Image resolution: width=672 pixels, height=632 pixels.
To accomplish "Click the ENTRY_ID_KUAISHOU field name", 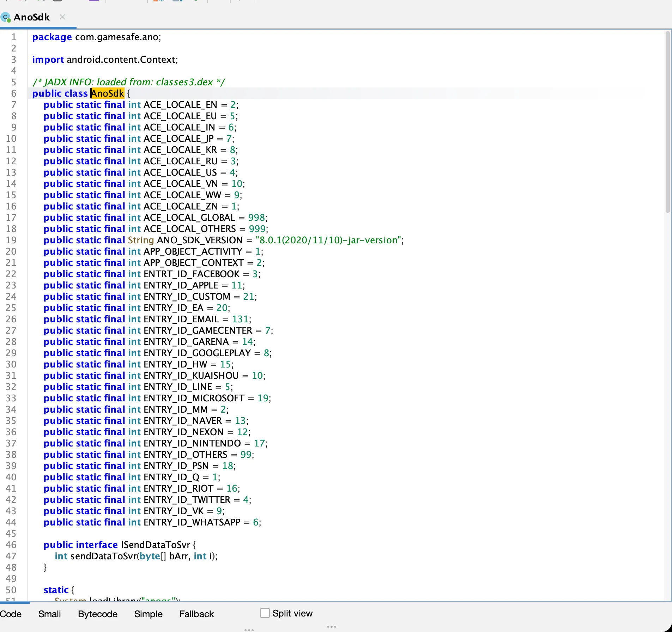I will click(x=191, y=376).
